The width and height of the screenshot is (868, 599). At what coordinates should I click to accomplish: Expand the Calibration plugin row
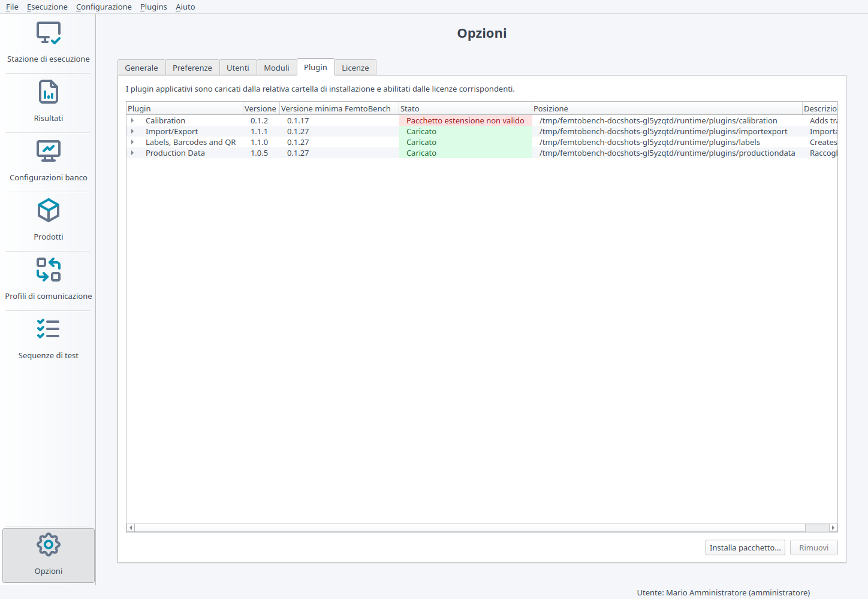pyautogui.click(x=132, y=120)
